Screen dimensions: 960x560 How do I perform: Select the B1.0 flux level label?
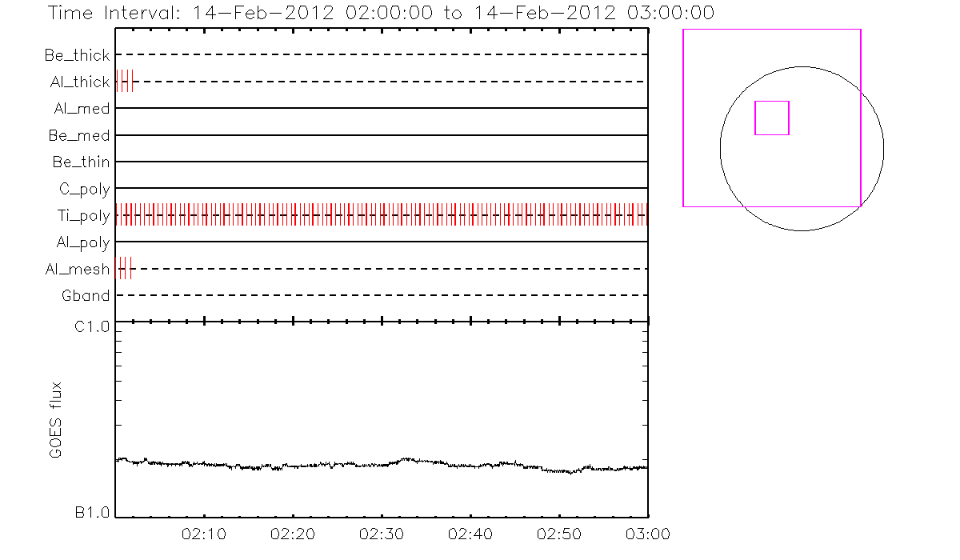coord(92,513)
